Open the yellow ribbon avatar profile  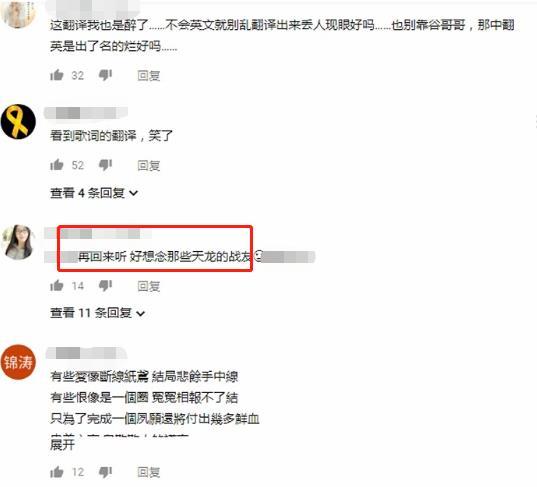point(18,122)
